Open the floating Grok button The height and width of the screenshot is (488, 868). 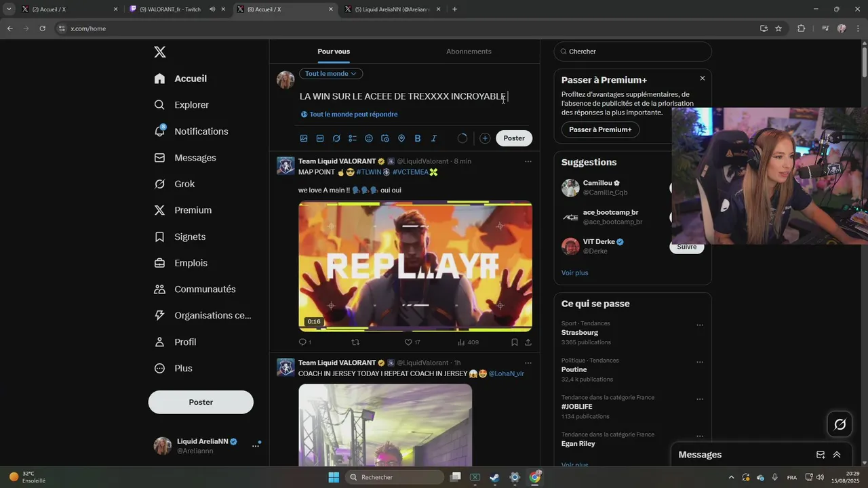(x=840, y=424)
